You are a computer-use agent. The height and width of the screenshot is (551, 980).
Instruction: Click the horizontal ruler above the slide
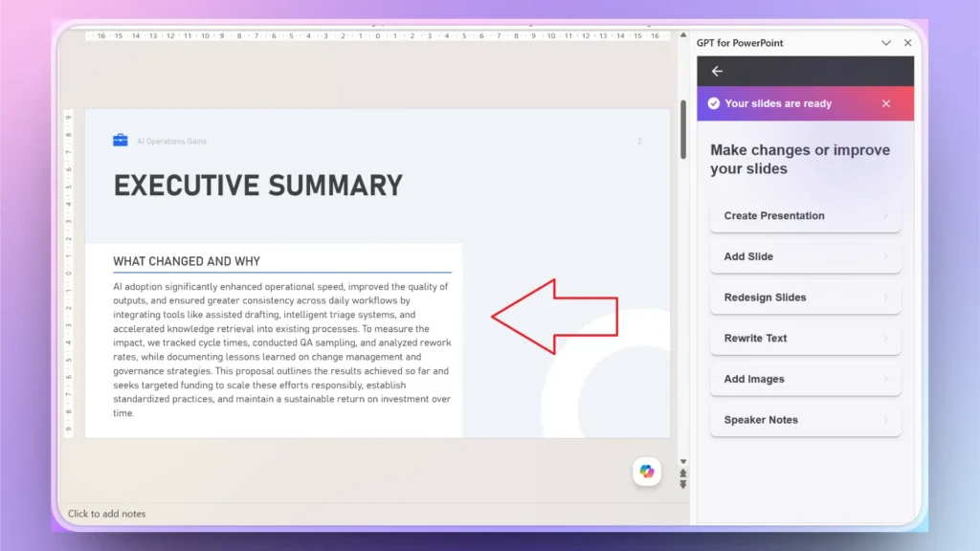click(377, 36)
